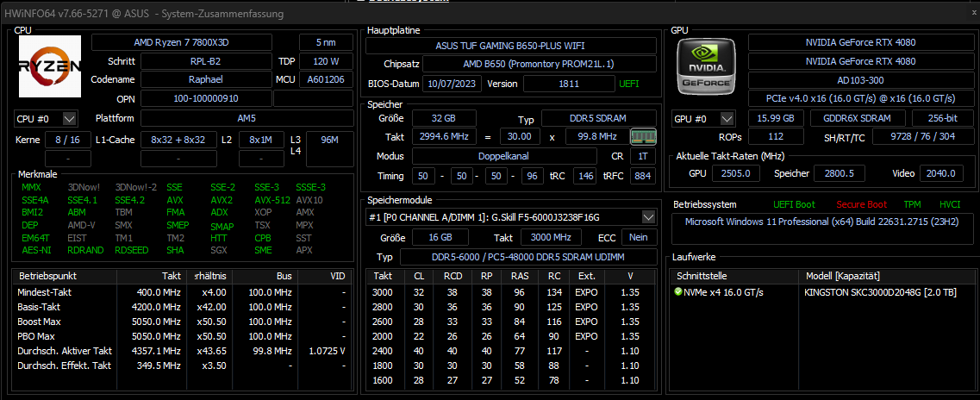Click the Ext. column header
The width and height of the screenshot is (980, 400).
tap(586, 276)
